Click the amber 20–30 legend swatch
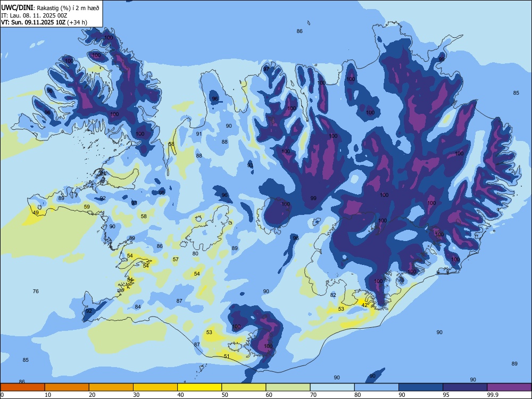The width and height of the screenshot is (532, 399). point(111,387)
